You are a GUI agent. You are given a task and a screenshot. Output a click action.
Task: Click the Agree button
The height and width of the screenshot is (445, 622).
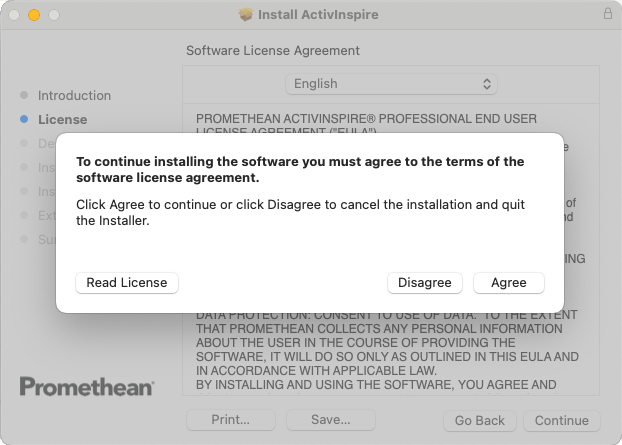[x=508, y=283]
